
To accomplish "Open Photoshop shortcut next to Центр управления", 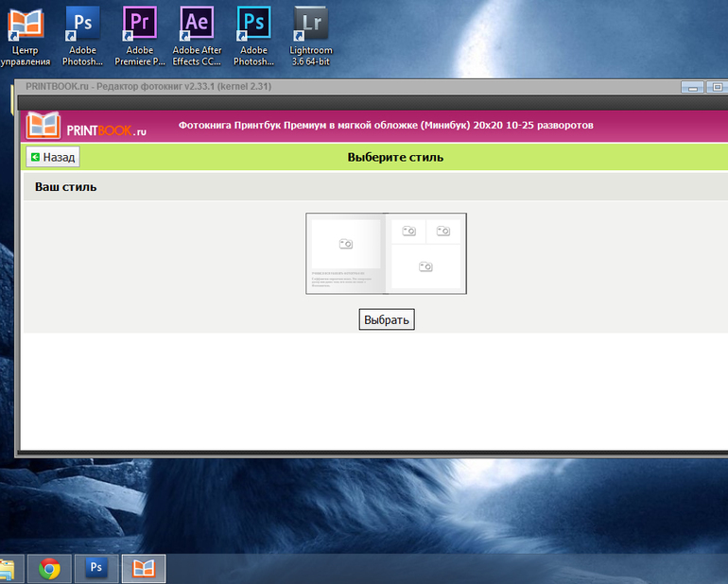I will [x=83, y=36].
